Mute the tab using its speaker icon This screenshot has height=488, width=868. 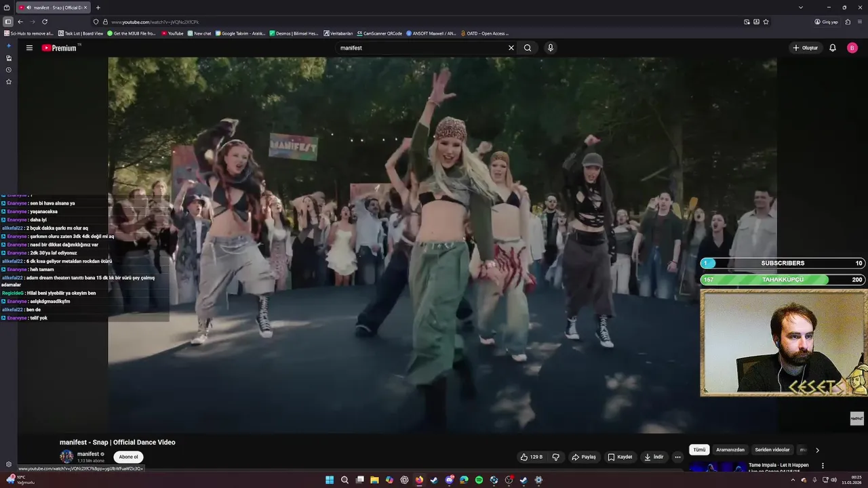click(28, 7)
